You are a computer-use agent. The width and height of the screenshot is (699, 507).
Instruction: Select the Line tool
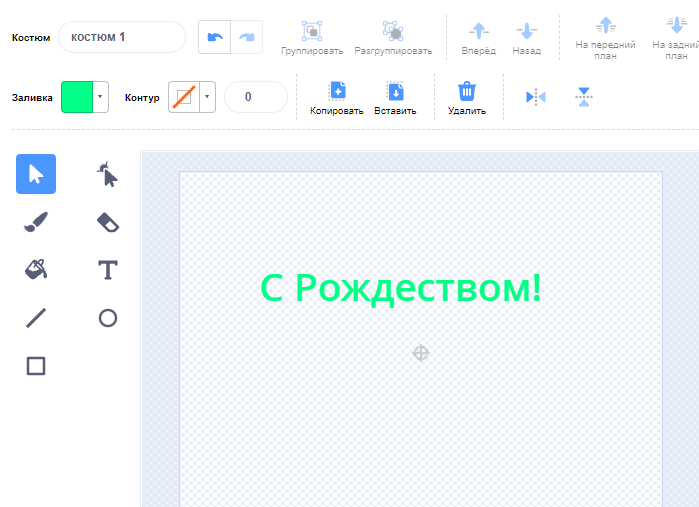point(36,318)
